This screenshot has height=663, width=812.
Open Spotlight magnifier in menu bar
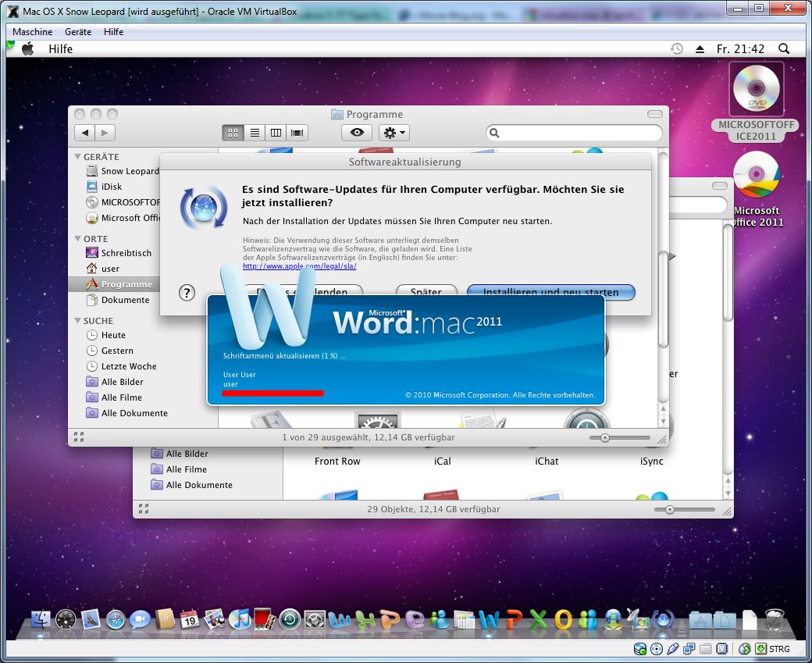784,48
